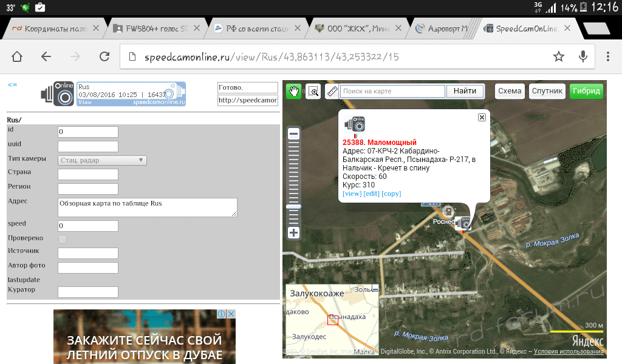Switch to the Аэропорт browser tab
The image size is (622, 364).
[x=441, y=29]
